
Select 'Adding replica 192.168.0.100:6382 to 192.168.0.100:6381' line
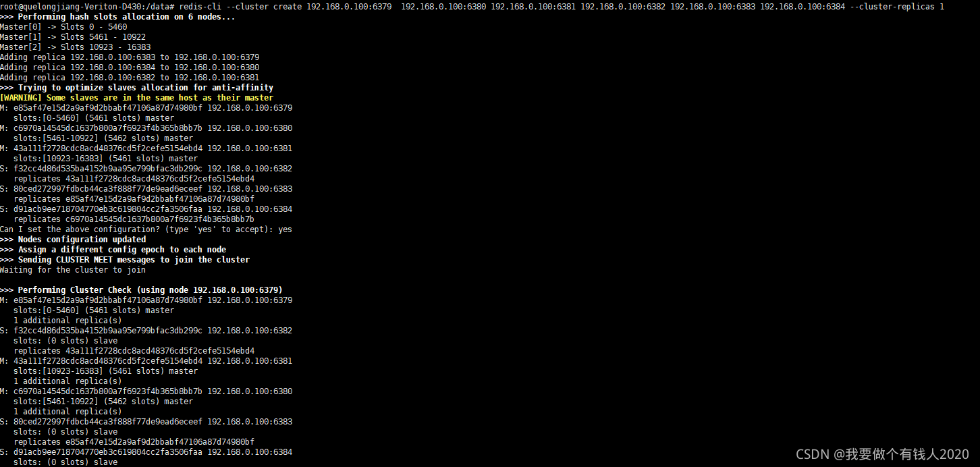coord(130,77)
